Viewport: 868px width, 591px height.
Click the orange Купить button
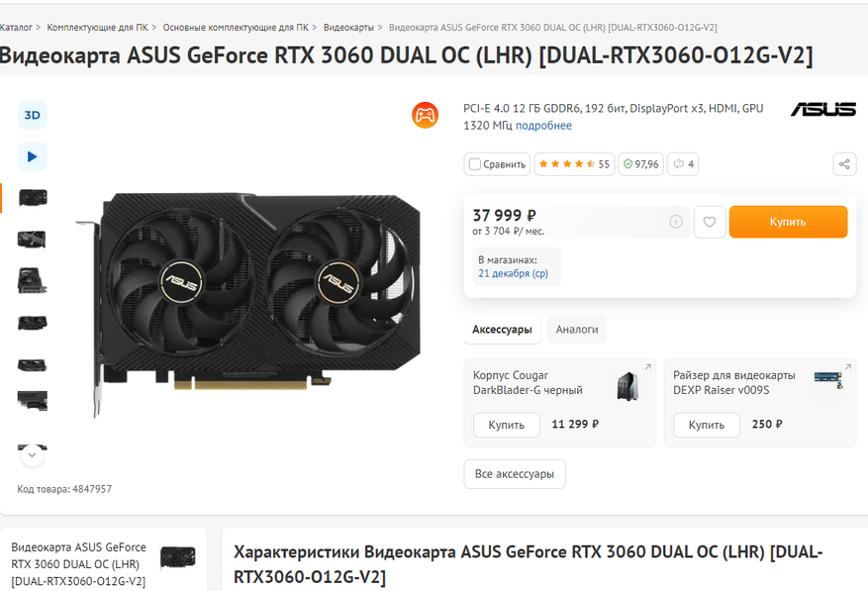click(788, 222)
